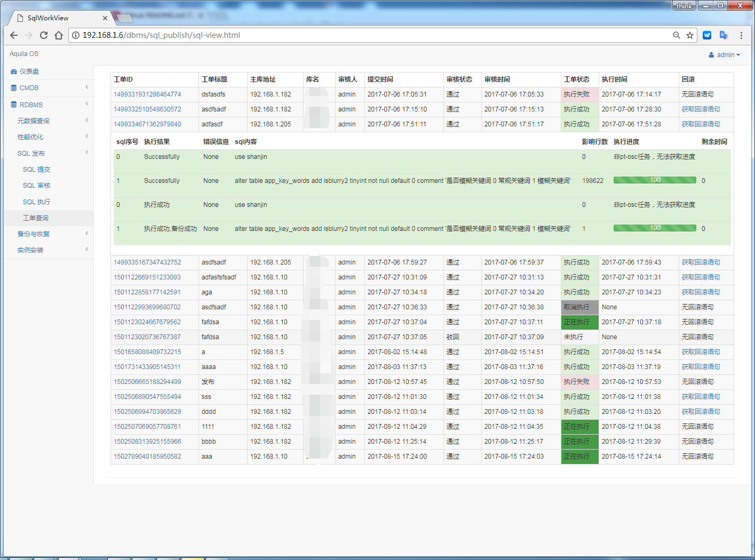
Task: Click 获取回滚语句 for the 2017-08-02 row
Action: pyautogui.click(x=701, y=352)
